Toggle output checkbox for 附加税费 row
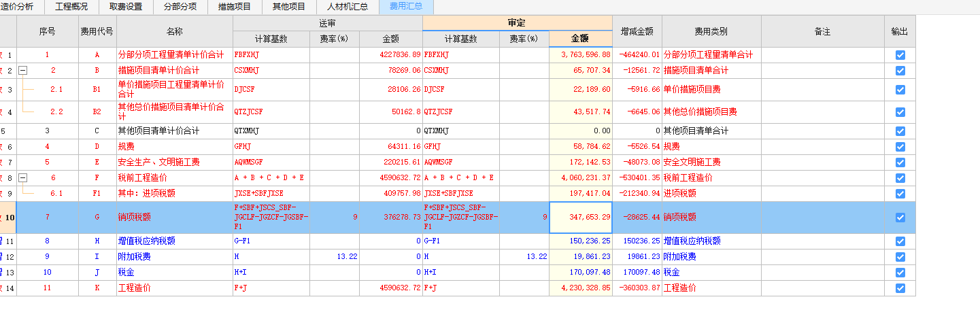Viewport: 980px width, 327px height. 900,257
